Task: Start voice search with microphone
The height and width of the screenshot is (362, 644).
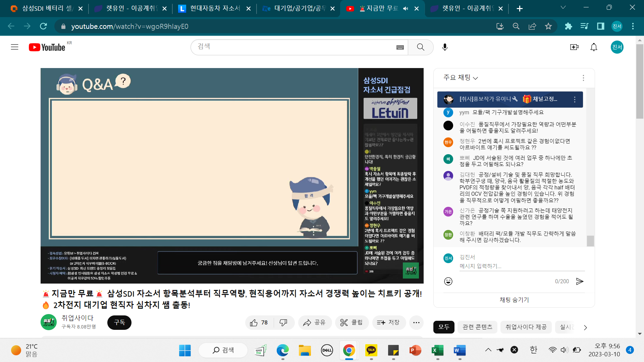Action: click(445, 47)
